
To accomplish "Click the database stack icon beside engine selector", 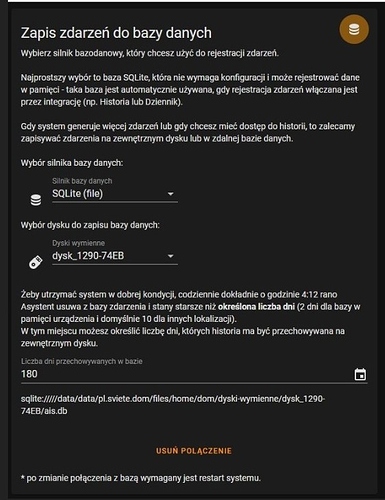I will coord(36,200).
